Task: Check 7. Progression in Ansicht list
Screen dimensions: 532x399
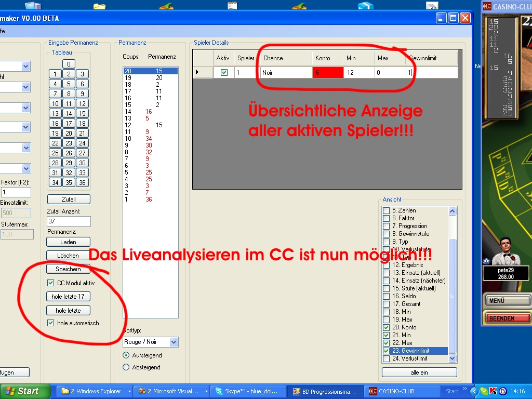Action: coord(386,226)
